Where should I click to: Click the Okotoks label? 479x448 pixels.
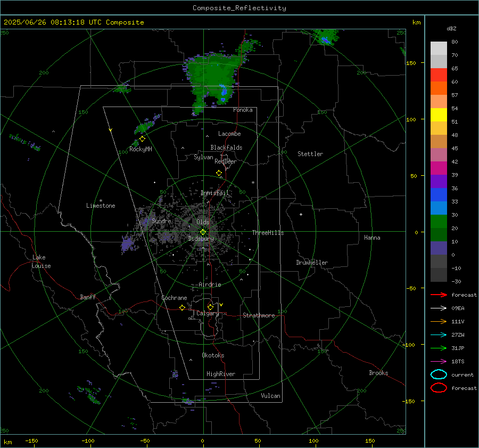(213, 355)
